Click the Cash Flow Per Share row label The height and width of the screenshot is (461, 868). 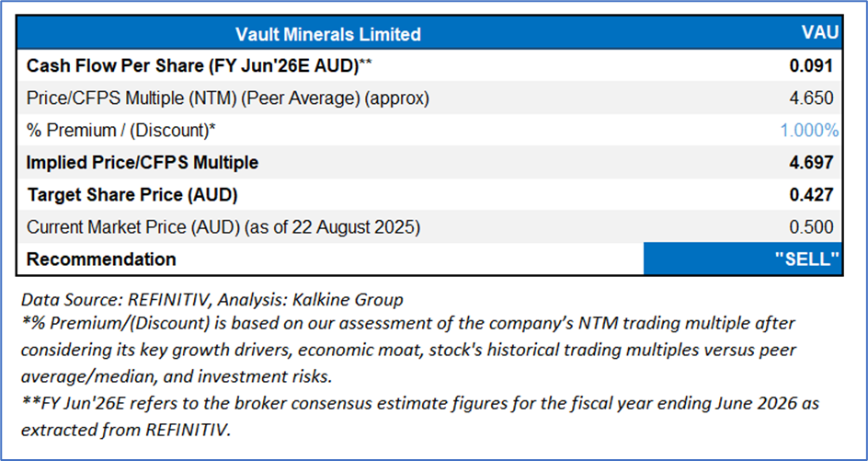199,66
